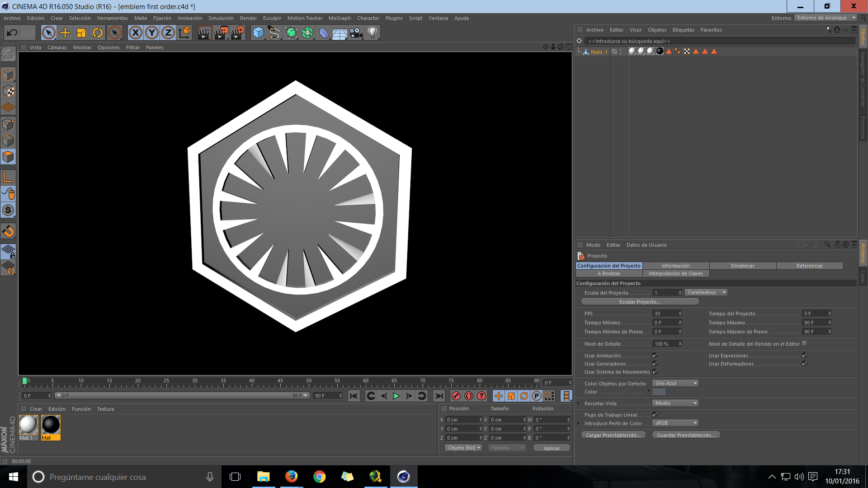Image resolution: width=868 pixels, height=488 pixels.
Task: Toggle Flujo de Trabajo Lineal checkbox
Action: [655, 415]
